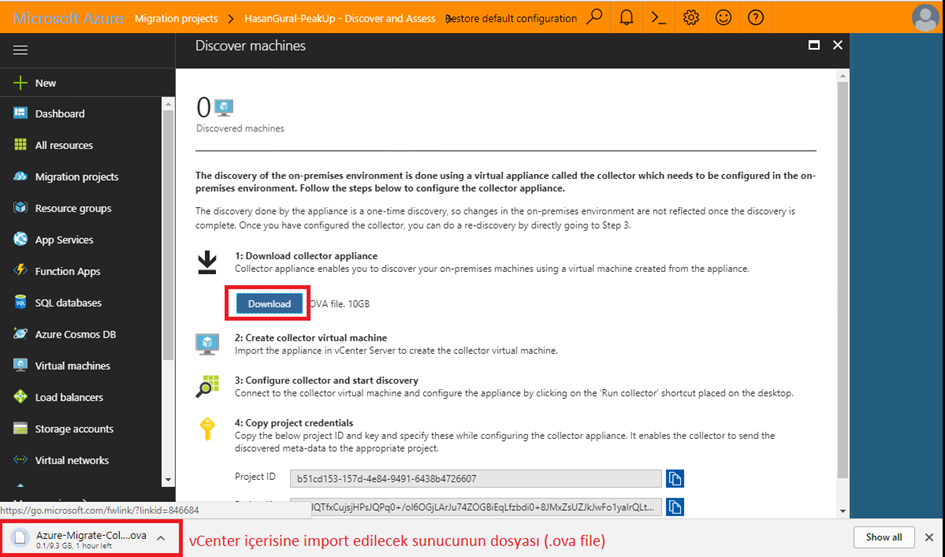Close the browser downloads bar

click(x=929, y=537)
